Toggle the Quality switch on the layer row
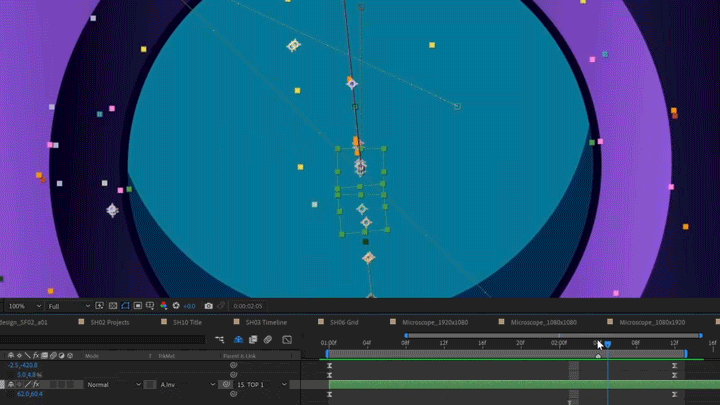720x405 pixels. pyautogui.click(x=28, y=384)
